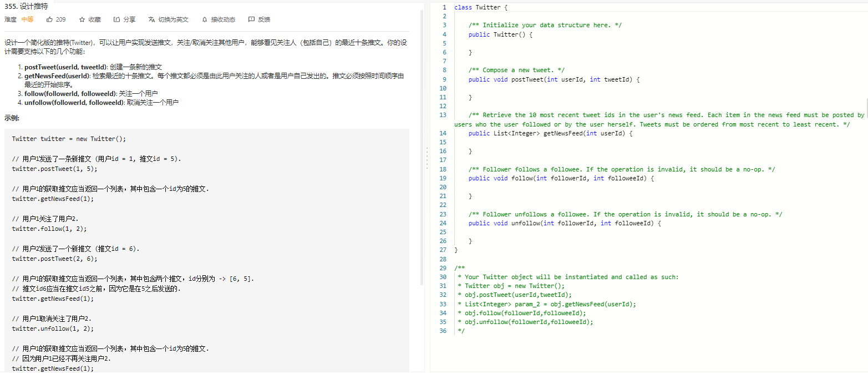This screenshot has width=868, height=374.
Task: Click line number 36 in editor gutter
Action: [x=443, y=331]
